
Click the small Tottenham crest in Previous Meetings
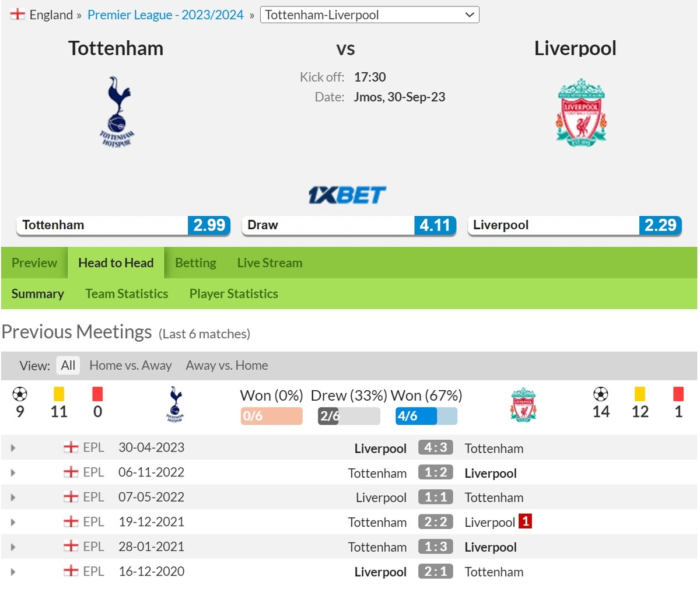[174, 404]
